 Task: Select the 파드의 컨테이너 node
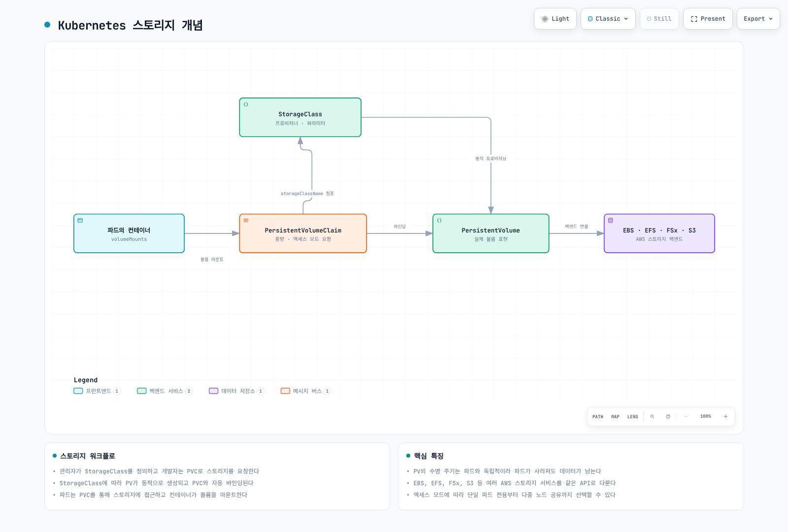click(x=129, y=233)
